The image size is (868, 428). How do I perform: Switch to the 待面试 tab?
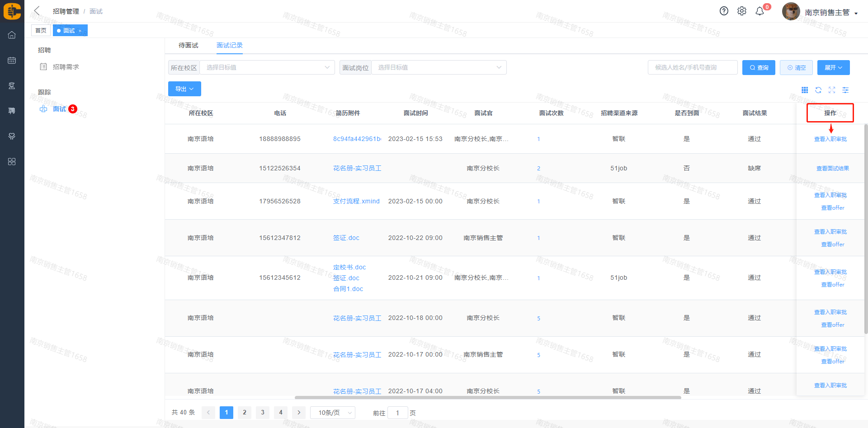tap(188, 45)
